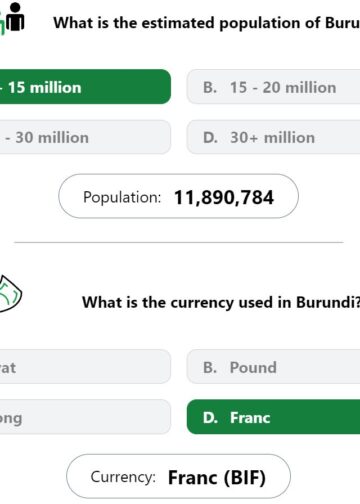This screenshot has height=504, width=360.
Task: Select the highlighted green 15 million answer
Action: click(85, 87)
